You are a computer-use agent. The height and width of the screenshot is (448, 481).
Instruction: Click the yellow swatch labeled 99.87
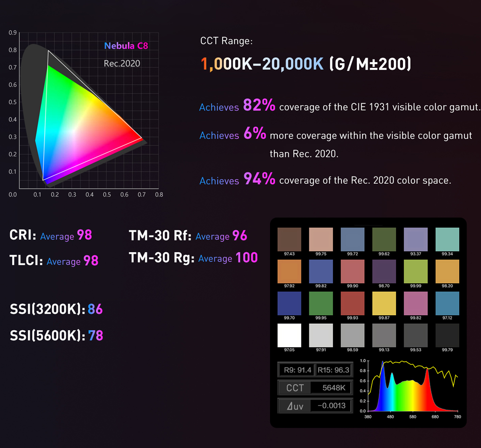click(384, 303)
